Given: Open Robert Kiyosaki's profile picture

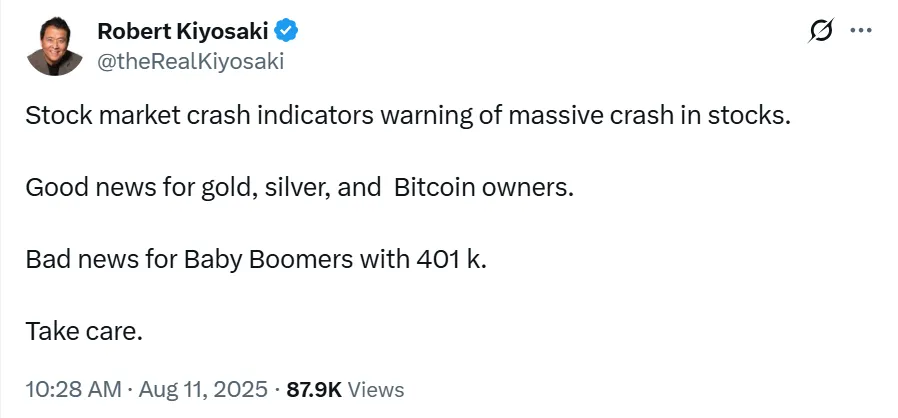Looking at the screenshot, I should point(54,46).
